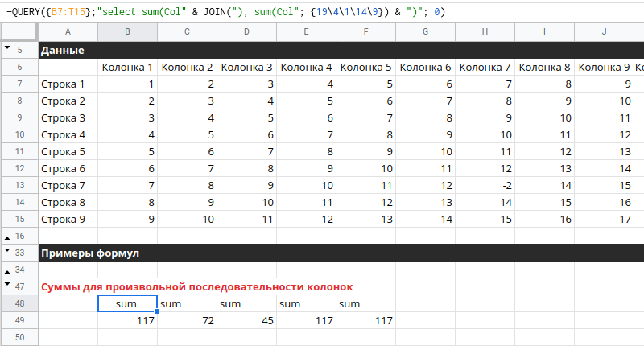This screenshot has height=346, width=644.
Task: Select the column G header
Action: point(425,32)
